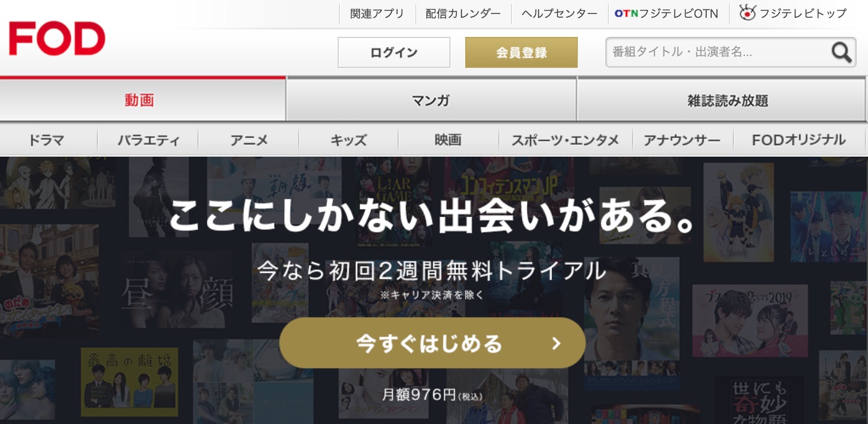Open the 関連アプリ link
The image size is (868, 424).
[x=377, y=13]
